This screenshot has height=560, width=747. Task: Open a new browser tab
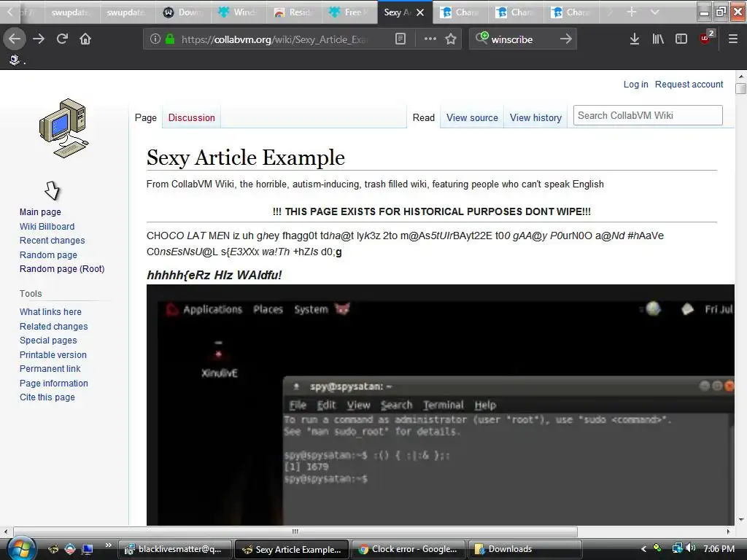(x=631, y=12)
